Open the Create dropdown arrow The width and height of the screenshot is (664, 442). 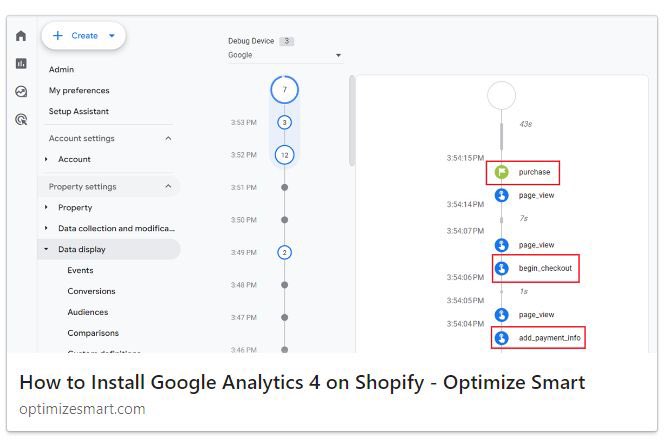pos(112,36)
